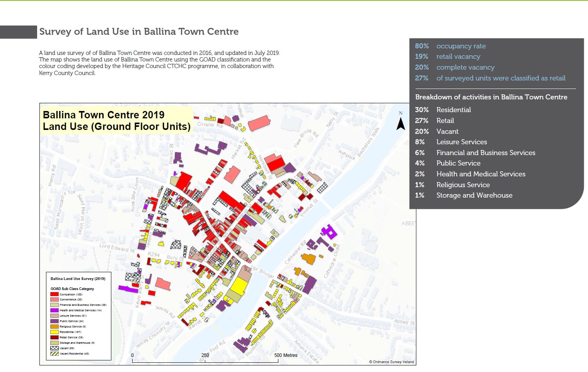Click the Survey of Land Use heading

pyautogui.click(x=139, y=32)
